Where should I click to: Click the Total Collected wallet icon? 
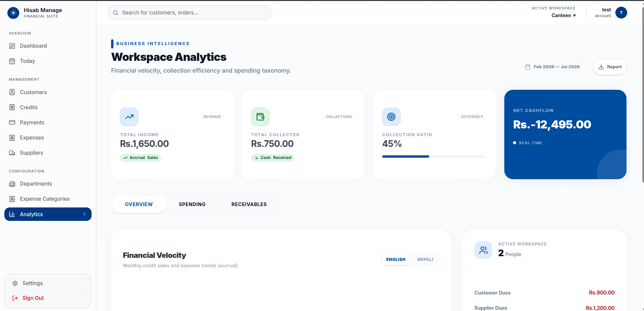tap(260, 117)
